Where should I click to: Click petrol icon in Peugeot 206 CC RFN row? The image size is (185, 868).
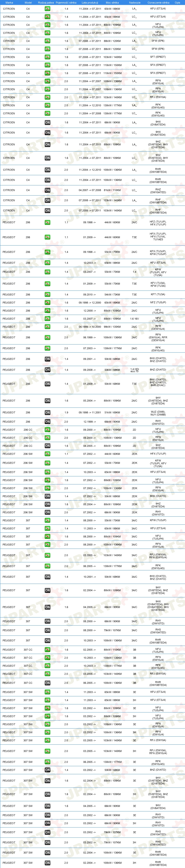pos(48,438)
